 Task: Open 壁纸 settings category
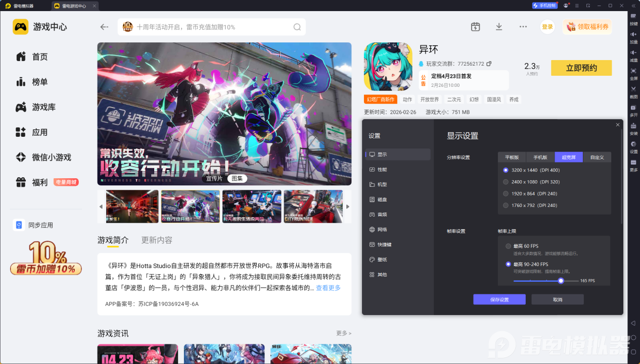coord(398,259)
